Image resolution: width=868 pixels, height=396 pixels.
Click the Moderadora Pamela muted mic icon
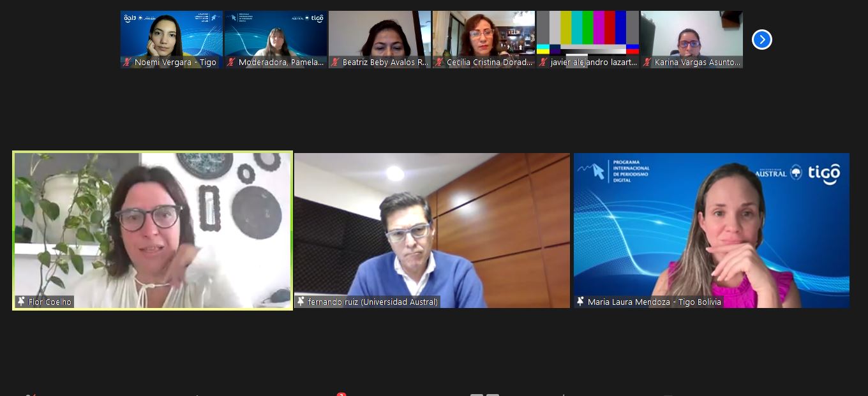[232, 62]
